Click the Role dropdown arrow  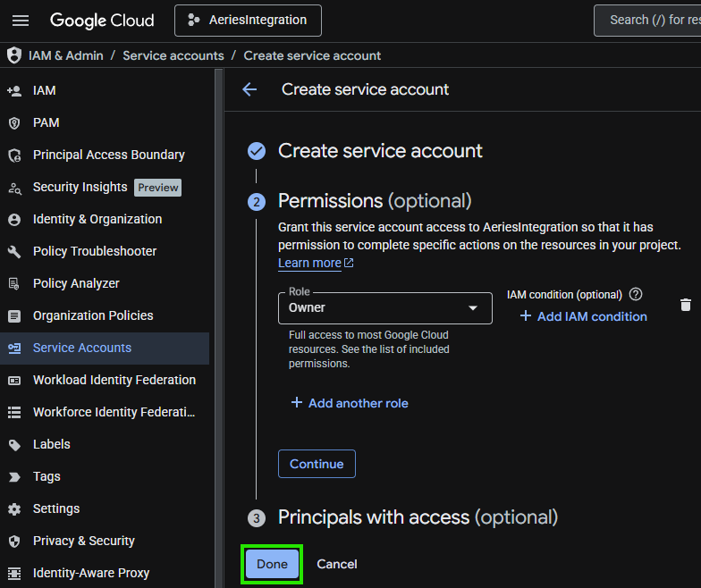point(472,307)
